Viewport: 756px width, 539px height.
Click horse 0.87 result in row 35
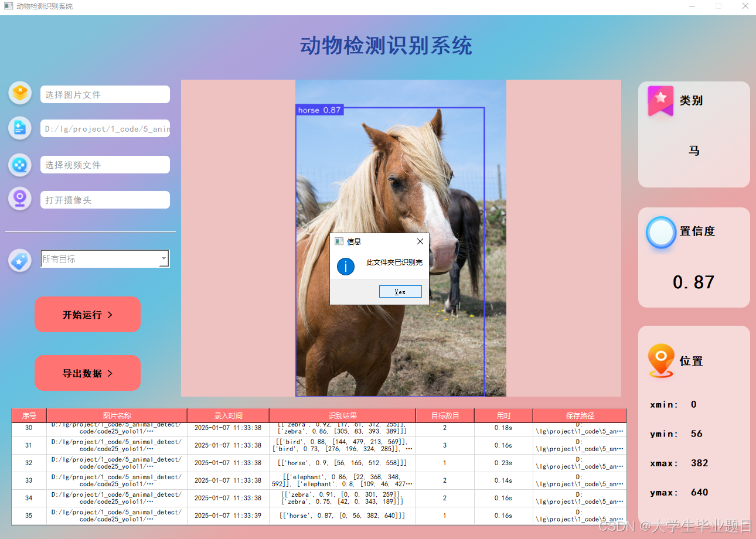pos(342,516)
